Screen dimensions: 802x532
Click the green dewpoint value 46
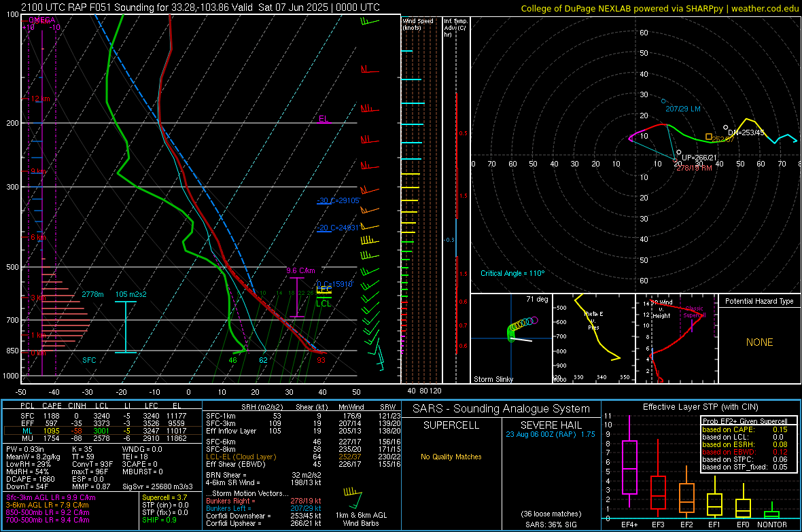pos(232,360)
